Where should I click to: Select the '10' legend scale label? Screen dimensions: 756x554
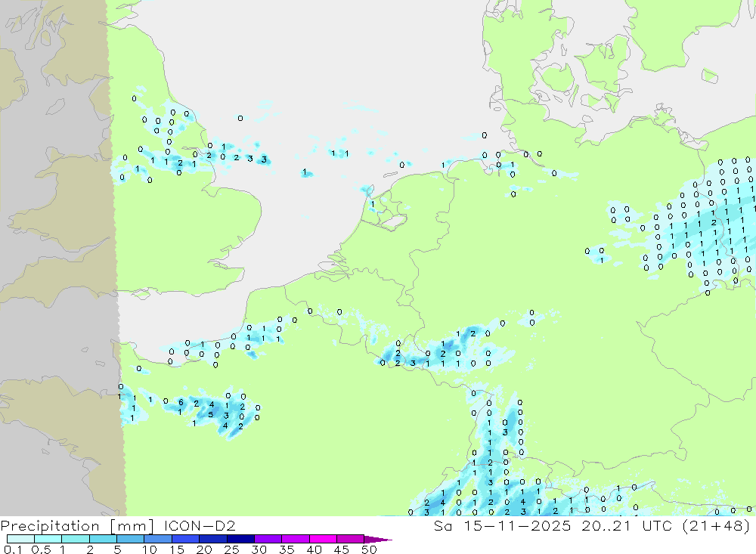click(x=150, y=549)
